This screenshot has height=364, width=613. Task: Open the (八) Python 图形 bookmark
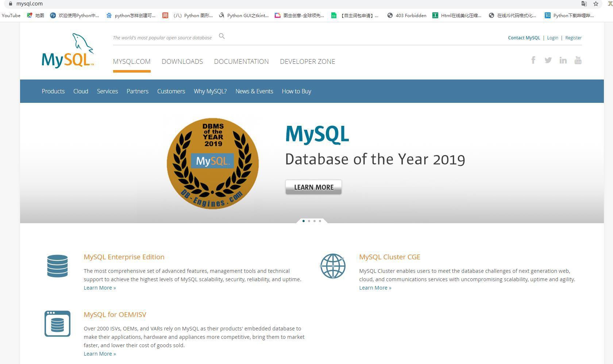[x=188, y=15]
